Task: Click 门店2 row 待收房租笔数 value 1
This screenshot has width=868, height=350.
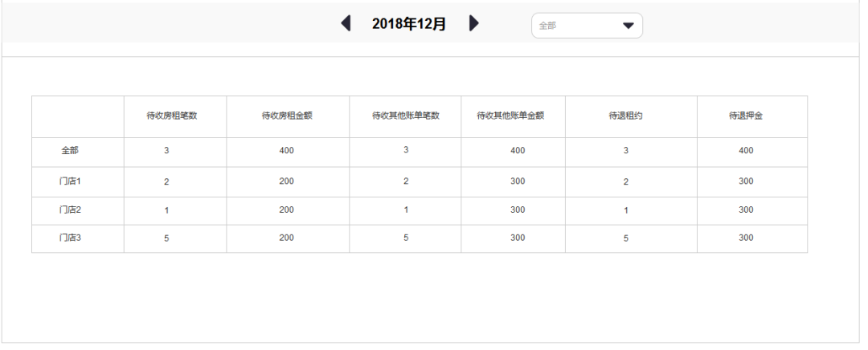Action: click(x=166, y=210)
